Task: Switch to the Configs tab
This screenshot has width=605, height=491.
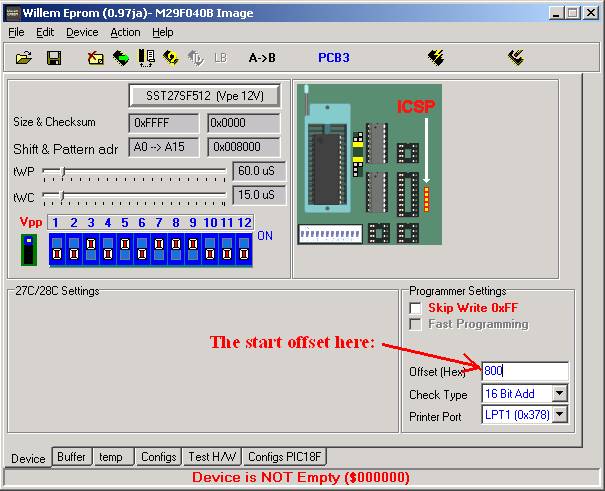Action: coord(159,457)
